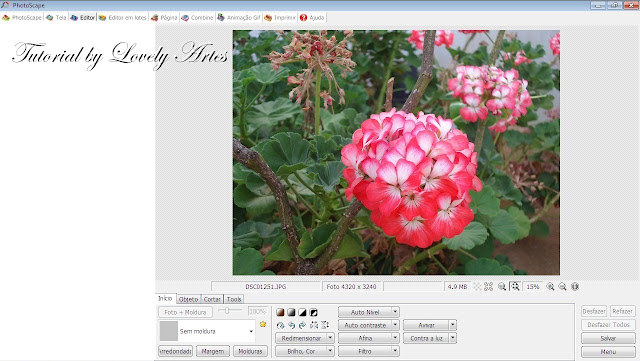Open the arbitrary rotate icon

pos(280,325)
